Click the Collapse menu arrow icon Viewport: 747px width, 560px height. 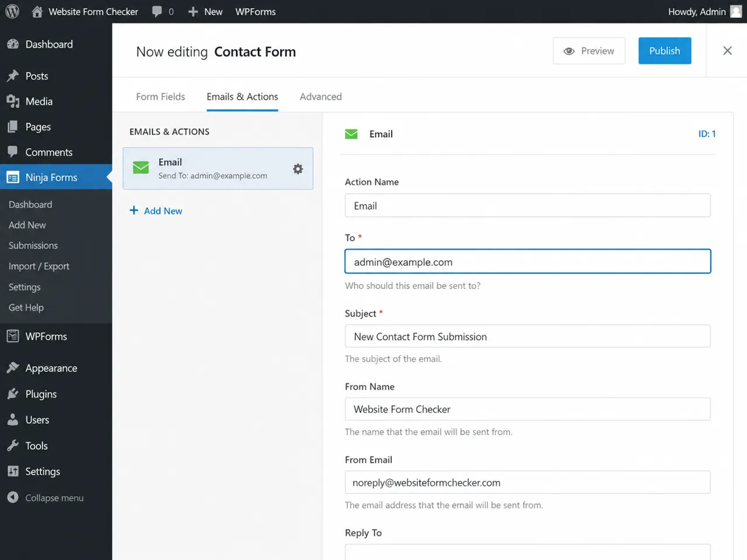13,497
